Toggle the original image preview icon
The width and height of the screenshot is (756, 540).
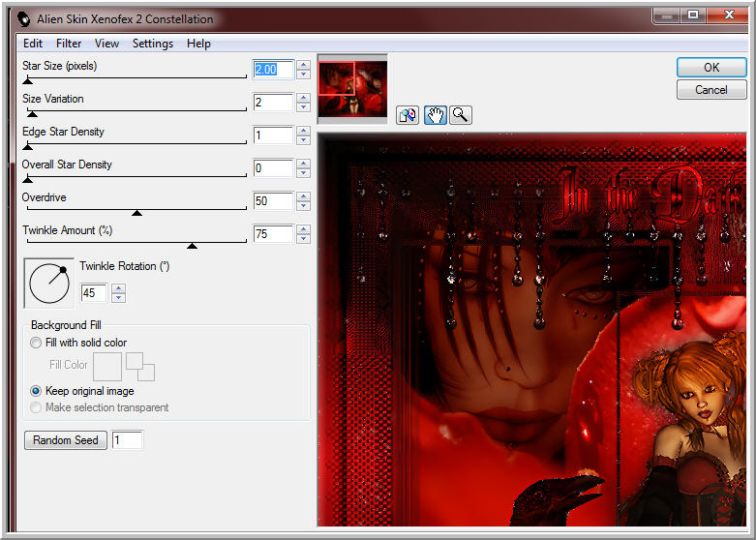408,115
